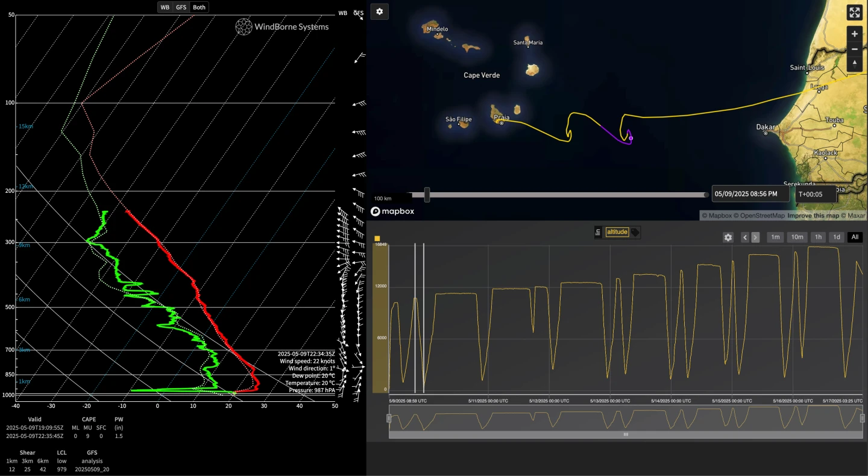Click the 5/11/2025 00:00 UTC axis label
Image resolution: width=868 pixels, height=476 pixels.
pyautogui.click(x=488, y=401)
